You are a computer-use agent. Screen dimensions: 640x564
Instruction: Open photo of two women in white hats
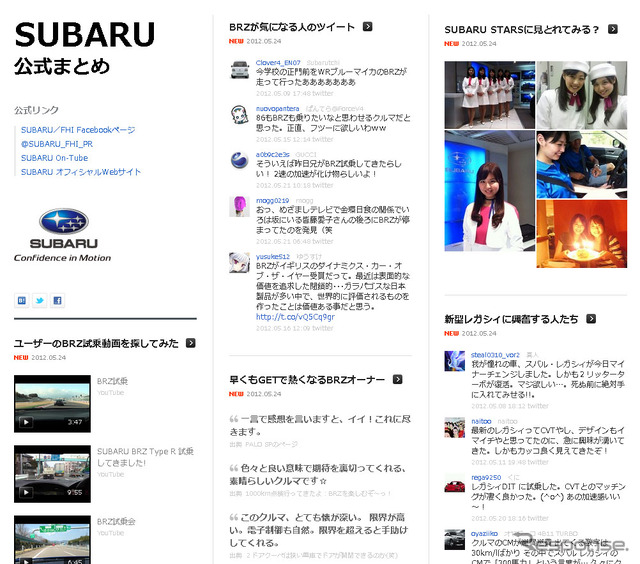coord(582,95)
